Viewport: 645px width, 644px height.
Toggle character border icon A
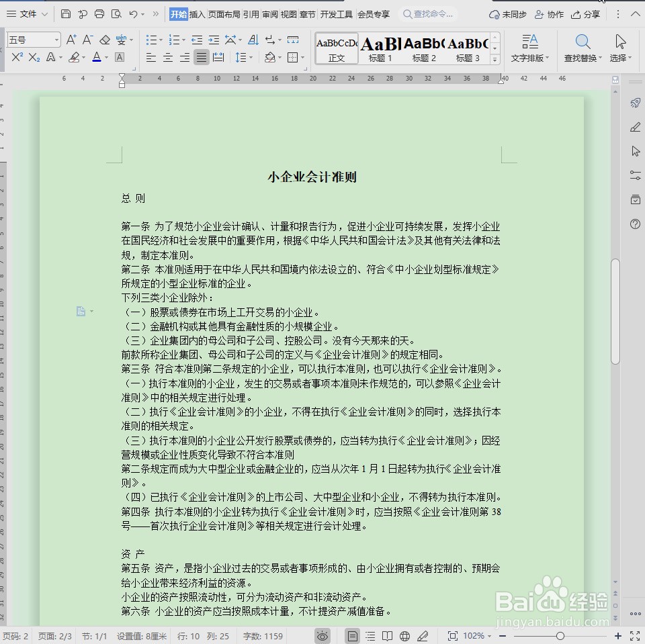point(120,57)
